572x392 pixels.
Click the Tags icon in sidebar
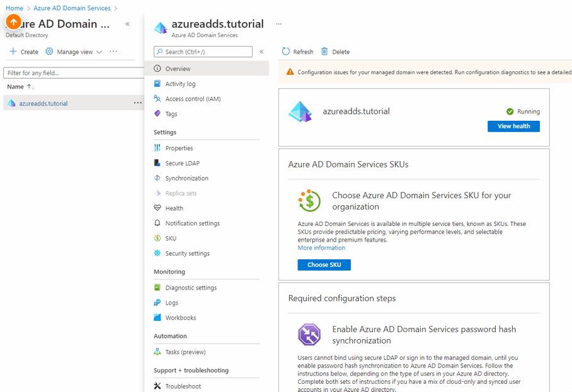pos(157,113)
